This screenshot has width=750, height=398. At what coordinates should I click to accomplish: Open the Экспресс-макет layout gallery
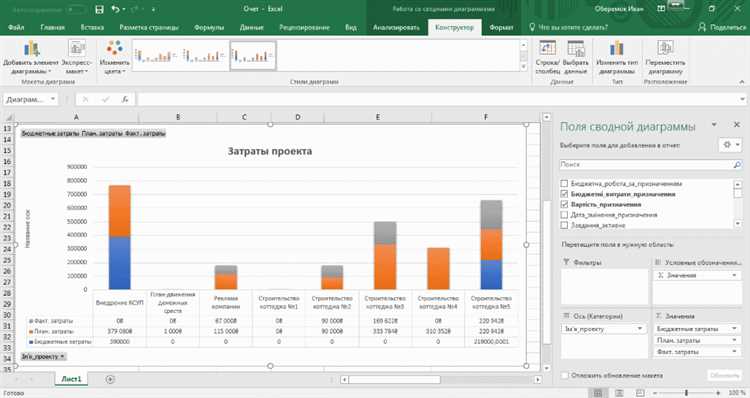(x=77, y=57)
